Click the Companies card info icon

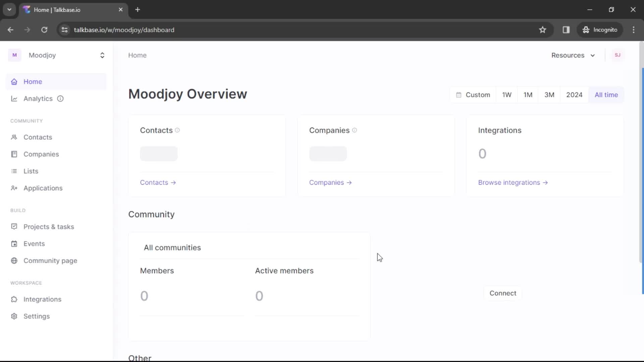(355, 130)
